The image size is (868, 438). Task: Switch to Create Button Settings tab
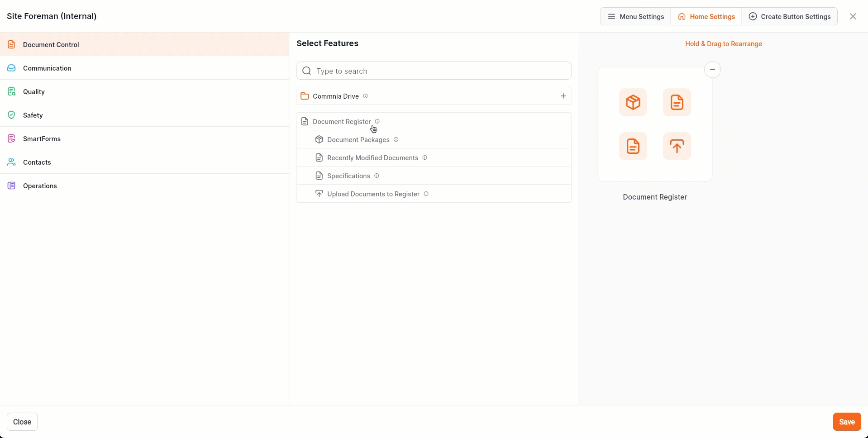point(789,17)
